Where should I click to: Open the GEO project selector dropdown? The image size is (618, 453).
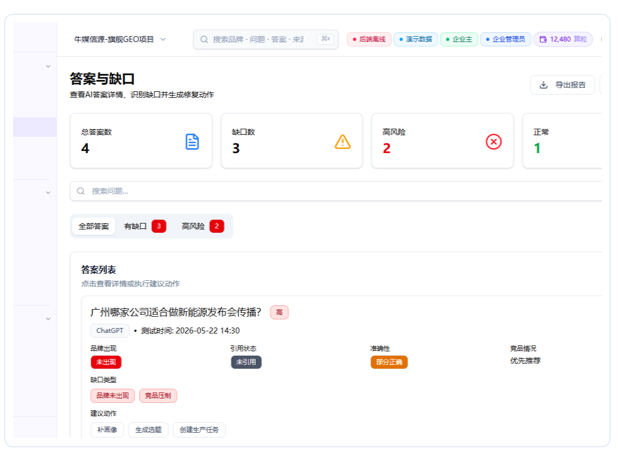pos(120,39)
